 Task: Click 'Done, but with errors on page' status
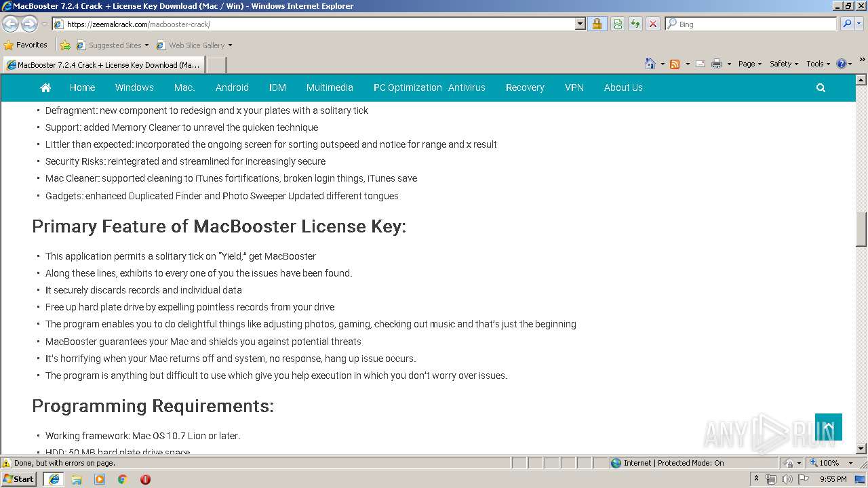click(64, 463)
